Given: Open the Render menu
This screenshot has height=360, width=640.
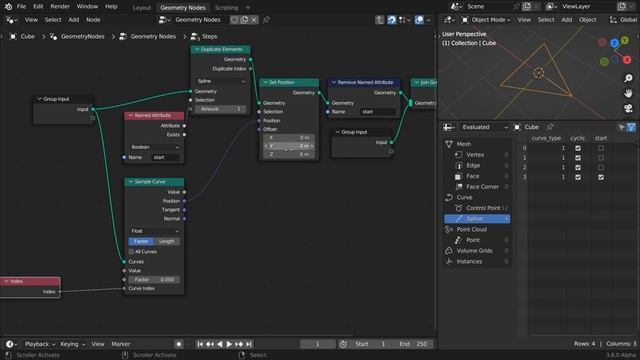Looking at the screenshot, I should (x=60, y=7).
